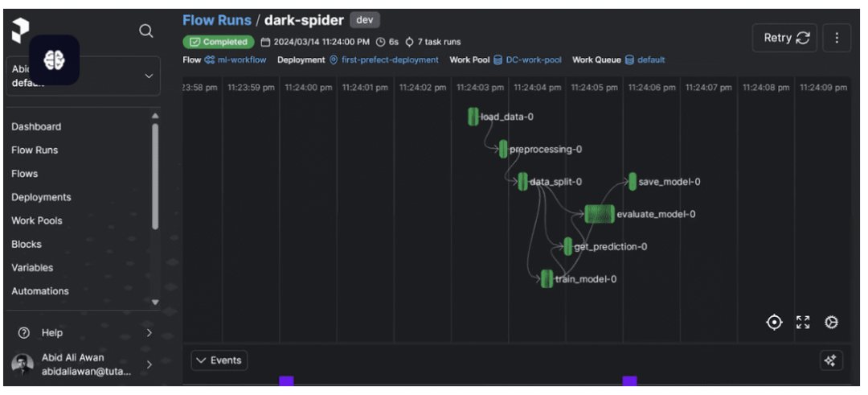Click sidebar scrollbar up arrow
The height and width of the screenshot is (395, 868).
(x=155, y=116)
